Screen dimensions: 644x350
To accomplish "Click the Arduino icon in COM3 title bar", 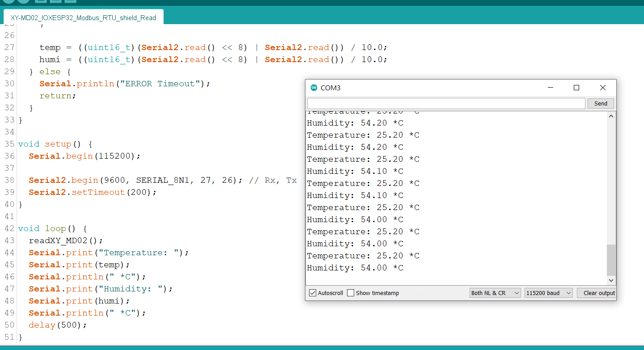I will (x=314, y=88).
